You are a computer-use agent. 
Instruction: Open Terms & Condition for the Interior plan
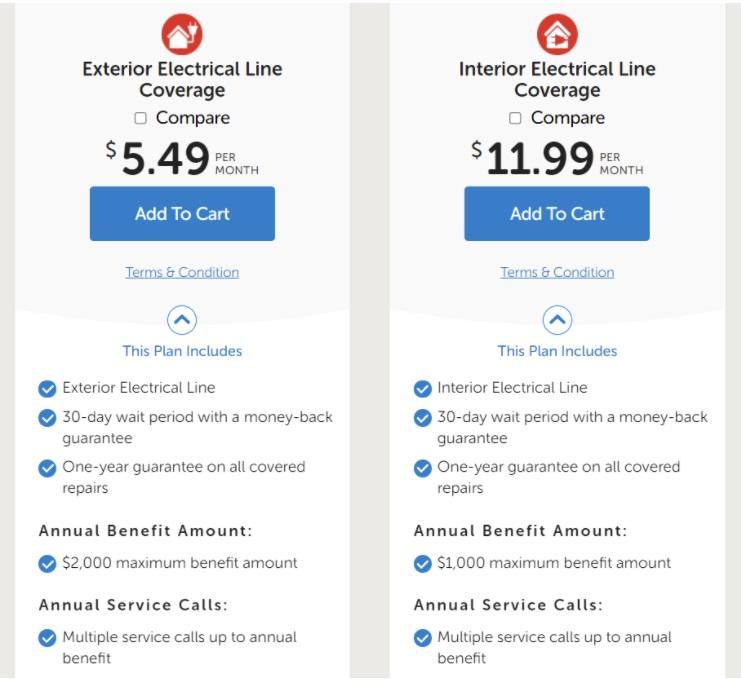click(557, 272)
